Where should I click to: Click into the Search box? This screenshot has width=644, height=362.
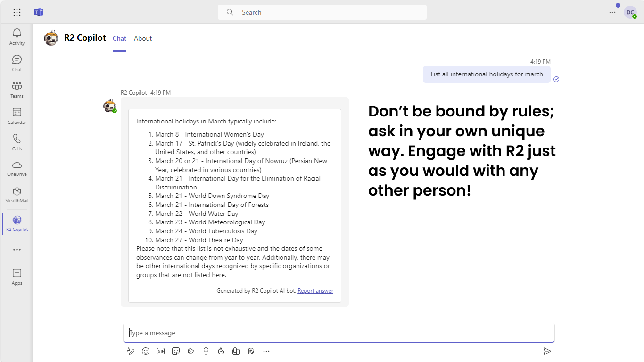(x=322, y=12)
